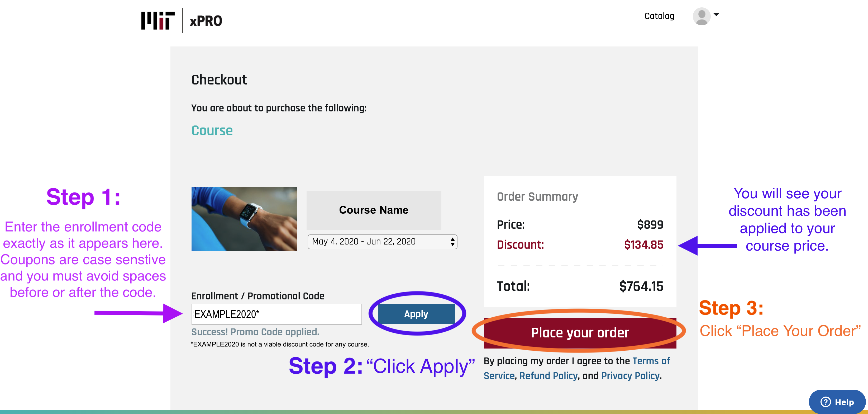Click the Total amount $764.15
This screenshot has width=868, height=414.
(641, 286)
